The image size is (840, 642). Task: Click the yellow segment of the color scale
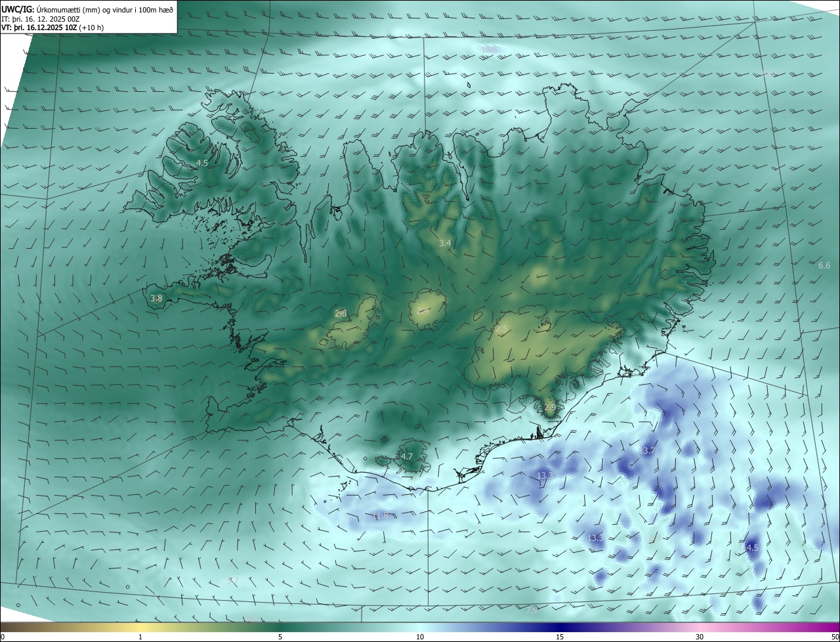click(x=141, y=627)
